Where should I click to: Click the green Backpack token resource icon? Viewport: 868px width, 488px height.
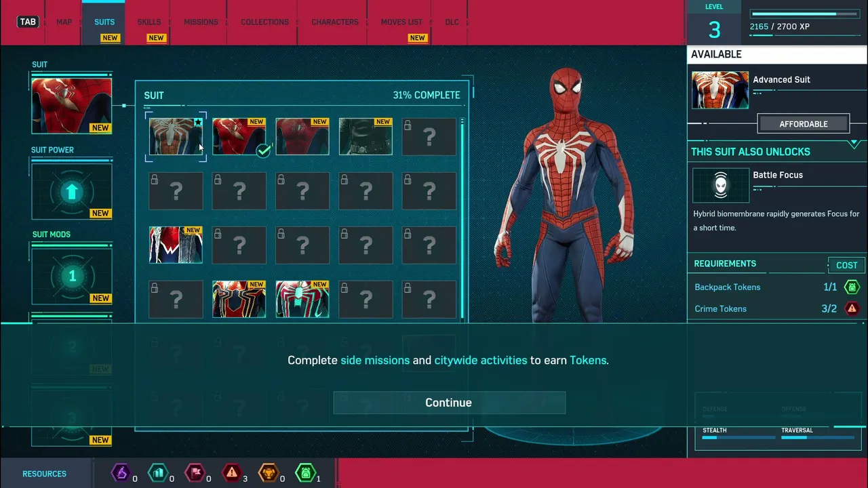[x=305, y=472]
